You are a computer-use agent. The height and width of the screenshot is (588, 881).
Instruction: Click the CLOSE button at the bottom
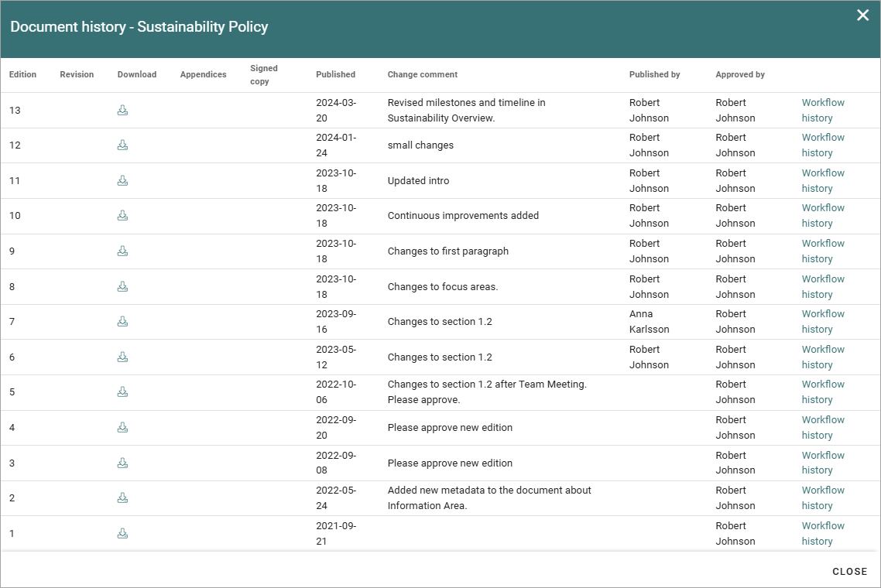tap(849, 571)
